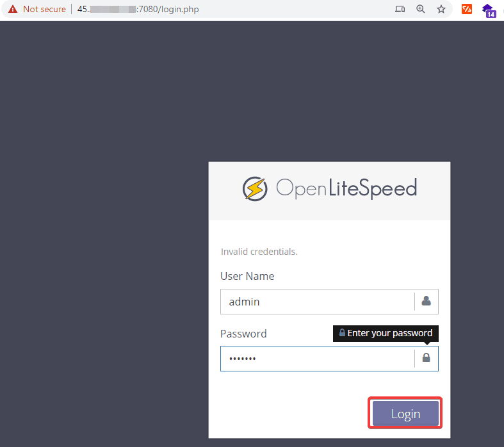Viewport: 504px width, 447px height.
Task: Click the padlock icon in password field
Action: click(426, 358)
